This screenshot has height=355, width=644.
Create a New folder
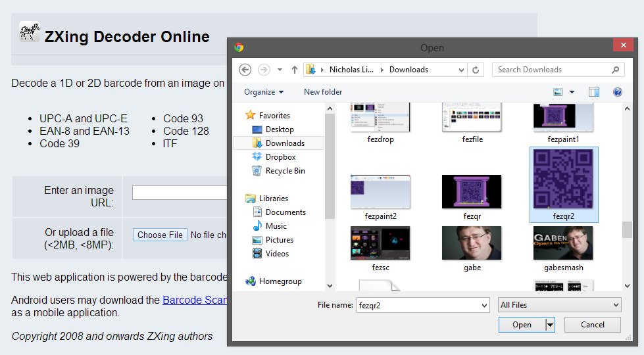tap(323, 92)
